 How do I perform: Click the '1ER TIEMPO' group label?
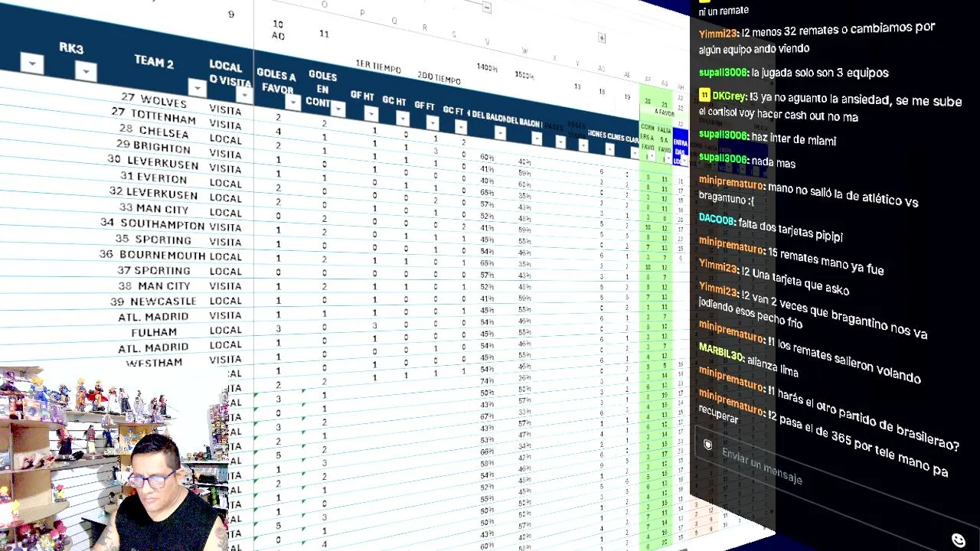click(x=378, y=67)
